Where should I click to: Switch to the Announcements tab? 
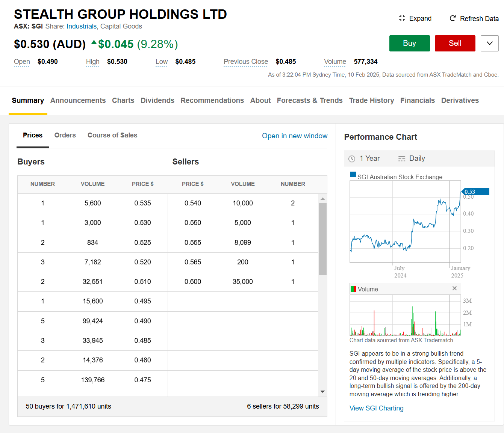[x=78, y=101]
